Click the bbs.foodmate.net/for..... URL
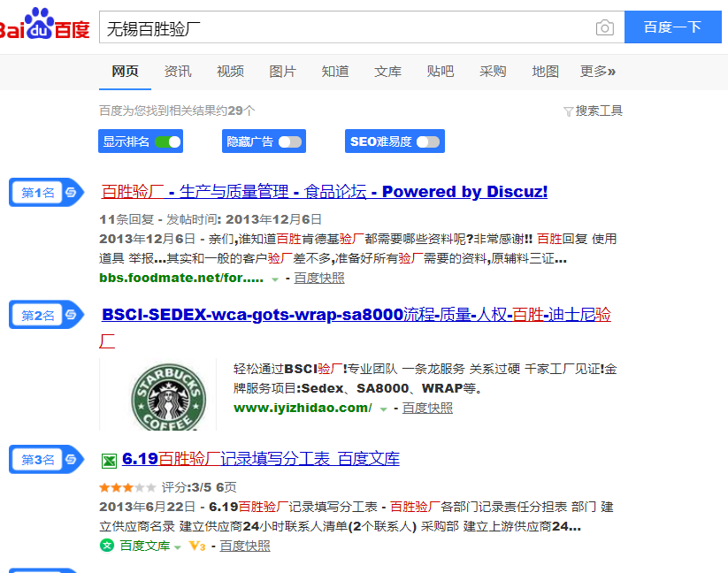This screenshot has height=573, width=728. point(181,278)
